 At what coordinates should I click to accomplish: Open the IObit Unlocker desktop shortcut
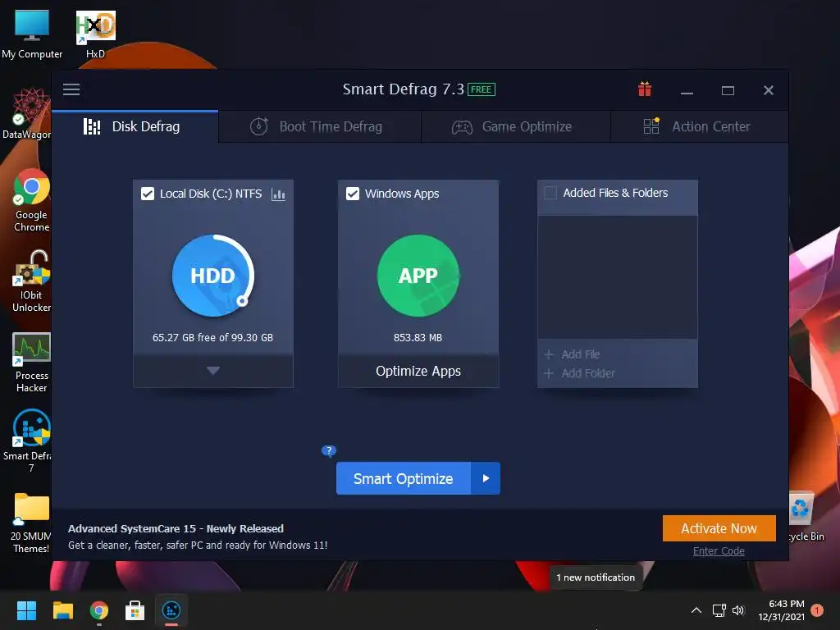pyautogui.click(x=31, y=281)
